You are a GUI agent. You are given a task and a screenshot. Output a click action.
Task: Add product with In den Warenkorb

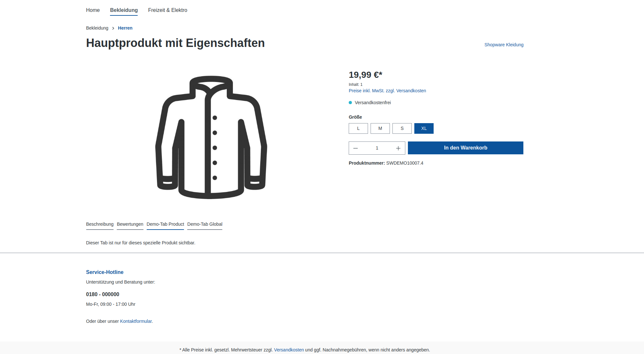(465, 148)
